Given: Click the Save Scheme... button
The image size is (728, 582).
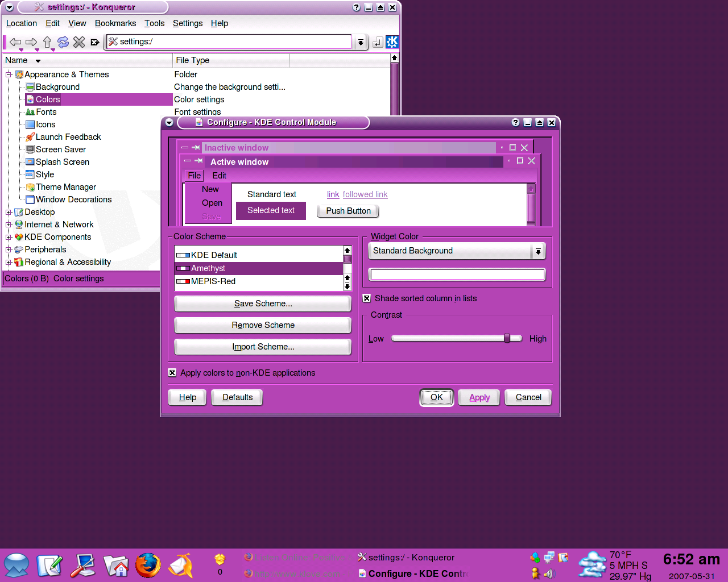Looking at the screenshot, I should point(263,304).
